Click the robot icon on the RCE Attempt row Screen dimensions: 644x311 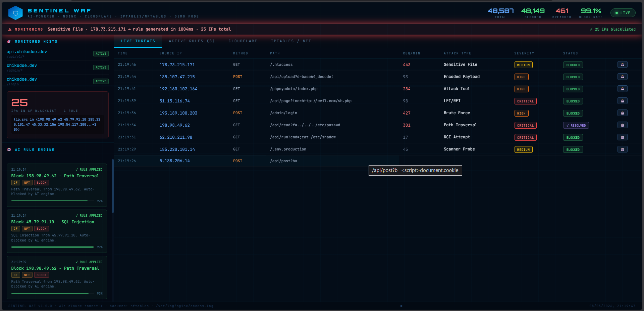[623, 137]
